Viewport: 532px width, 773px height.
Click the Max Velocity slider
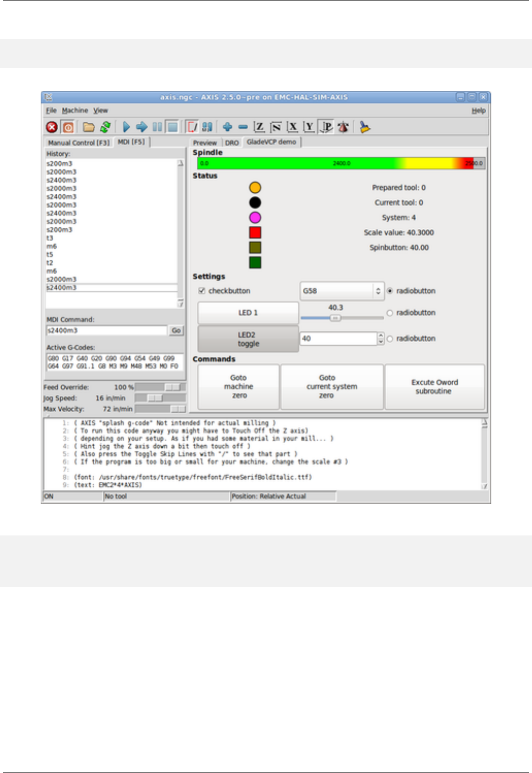(x=160, y=409)
